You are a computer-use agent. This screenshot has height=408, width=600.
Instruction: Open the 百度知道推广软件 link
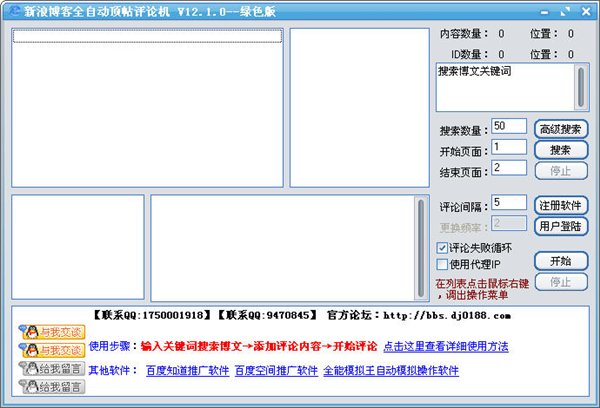(x=188, y=370)
